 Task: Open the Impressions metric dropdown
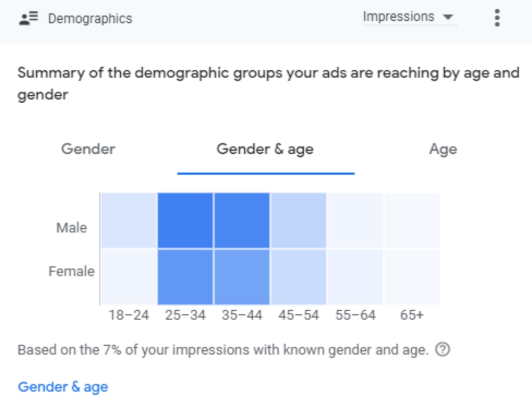coord(410,16)
